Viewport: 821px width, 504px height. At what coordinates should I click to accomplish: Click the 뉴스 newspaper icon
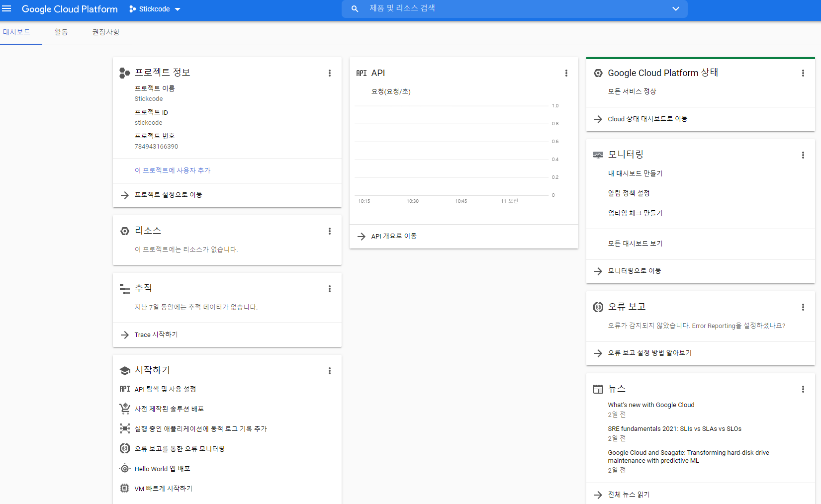[598, 389]
